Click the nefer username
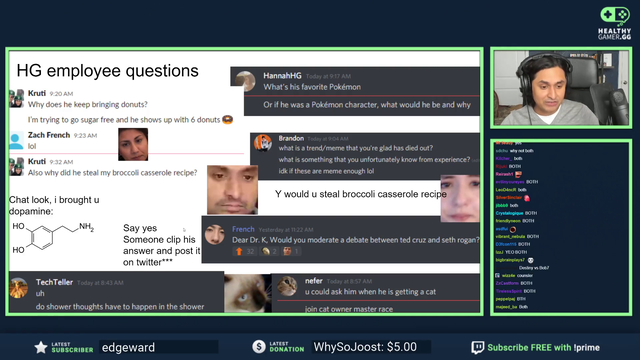 click(x=313, y=281)
